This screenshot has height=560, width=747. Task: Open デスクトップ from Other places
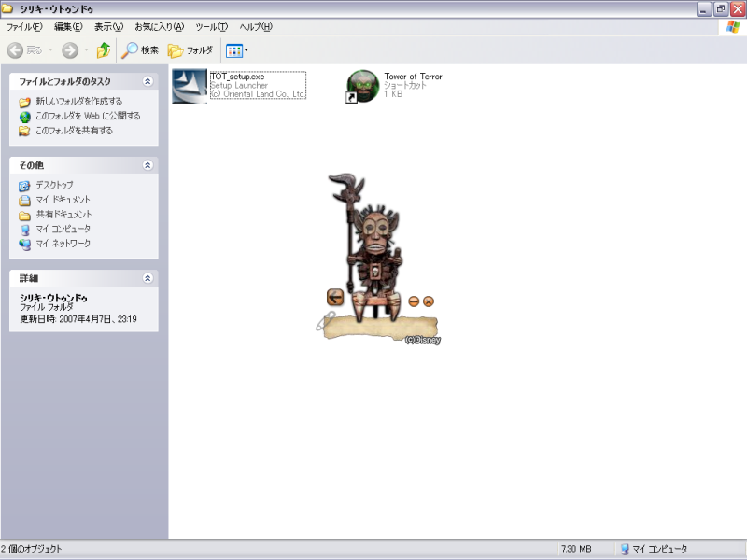click(x=54, y=185)
